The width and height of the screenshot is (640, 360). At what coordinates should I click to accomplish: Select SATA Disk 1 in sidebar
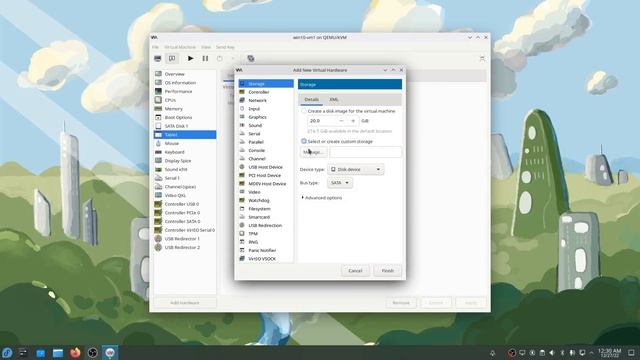tap(185, 126)
